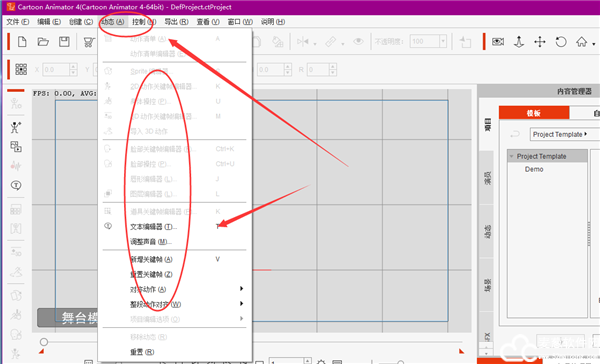
Task: Open the 文件 (F) menu
Action: [x=18, y=22]
